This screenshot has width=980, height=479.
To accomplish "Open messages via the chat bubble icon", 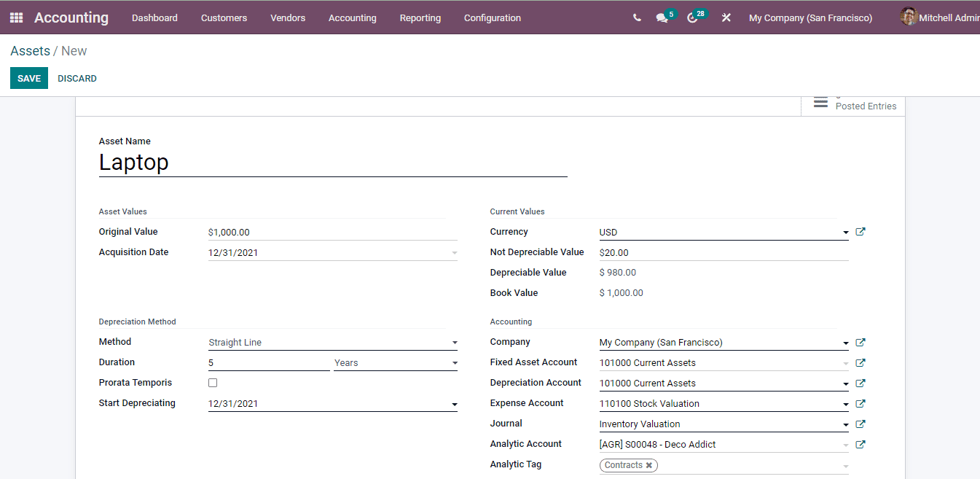I will pos(660,18).
